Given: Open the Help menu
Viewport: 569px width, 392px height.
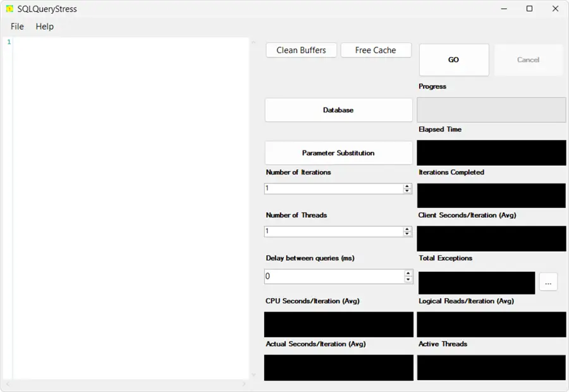Looking at the screenshot, I should 45,27.
